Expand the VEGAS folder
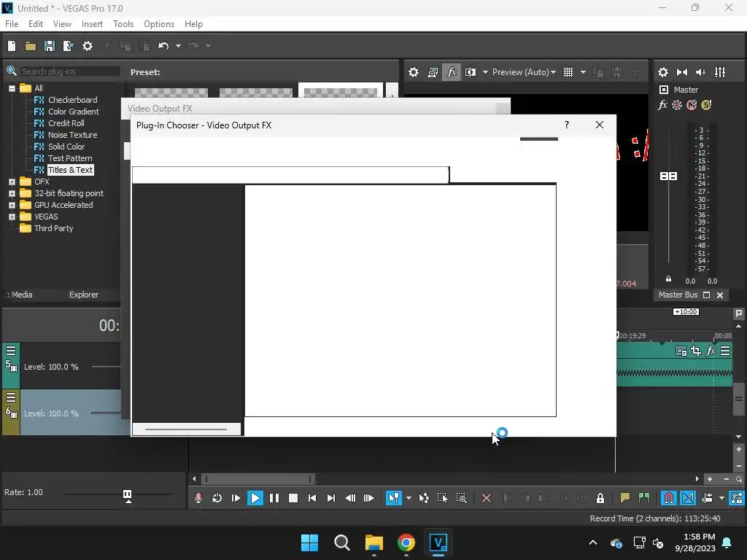The height and width of the screenshot is (560, 747). tap(12, 217)
